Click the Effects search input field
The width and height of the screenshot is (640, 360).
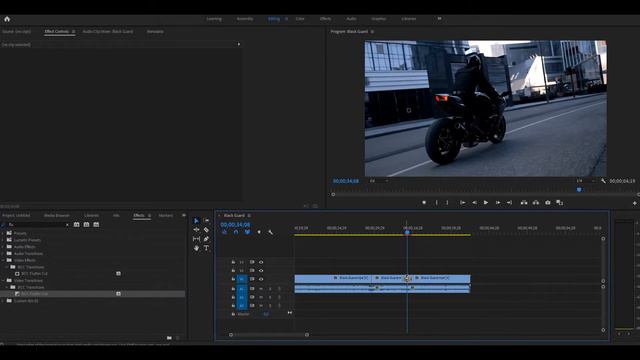pos(37,224)
